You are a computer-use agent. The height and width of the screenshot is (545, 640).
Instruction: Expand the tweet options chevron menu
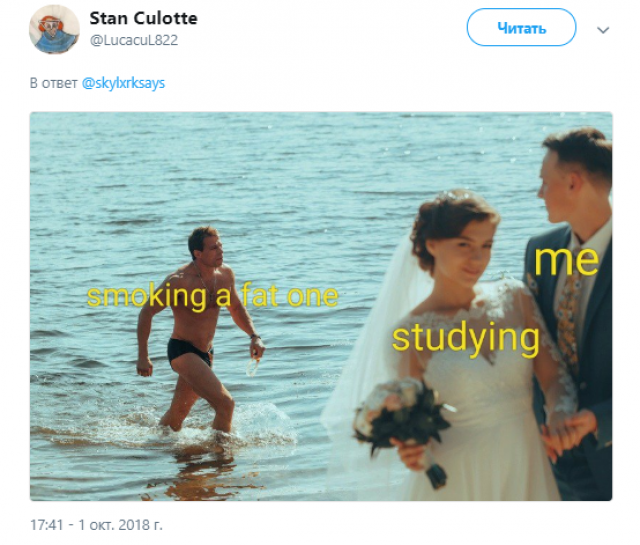tap(603, 30)
